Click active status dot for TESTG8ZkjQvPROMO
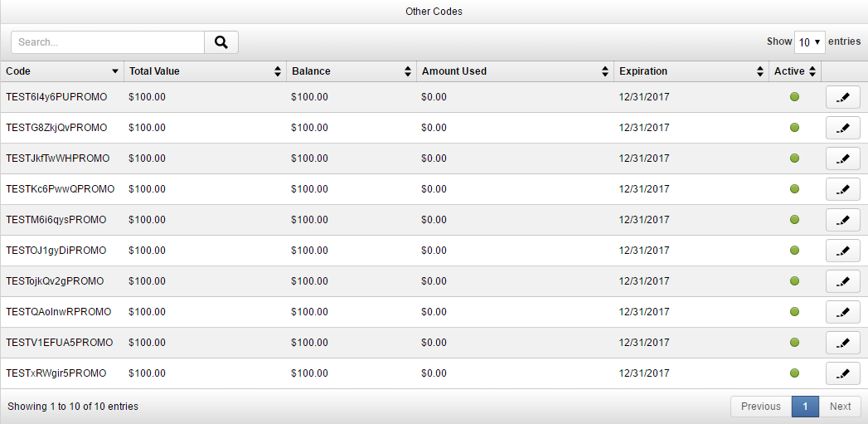Viewport: 868px width, 424px height. (794, 128)
